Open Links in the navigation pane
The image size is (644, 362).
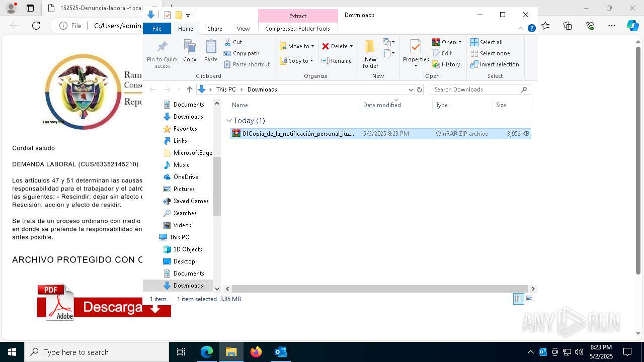[x=180, y=141]
